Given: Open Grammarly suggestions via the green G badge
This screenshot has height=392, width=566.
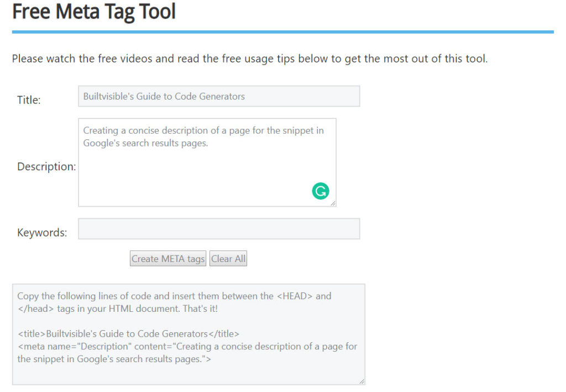Looking at the screenshot, I should click(x=320, y=190).
